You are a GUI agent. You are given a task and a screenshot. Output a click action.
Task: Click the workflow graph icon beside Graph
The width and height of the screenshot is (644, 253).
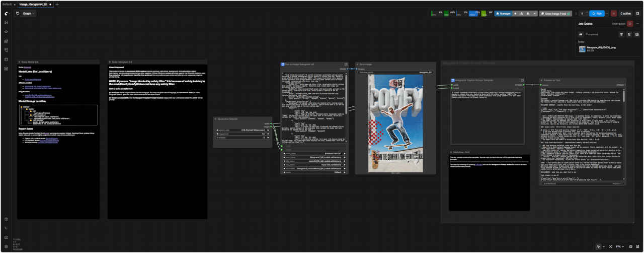pos(18,14)
